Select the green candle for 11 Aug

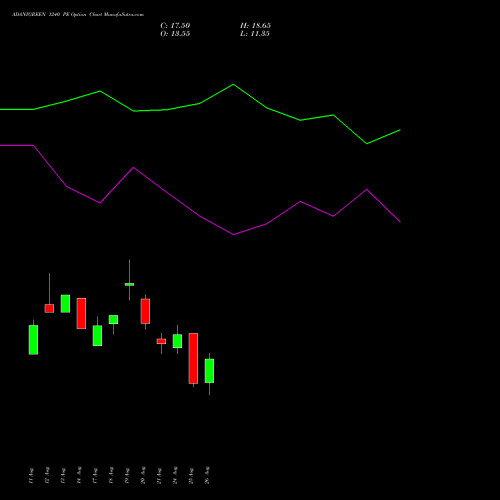point(33,340)
